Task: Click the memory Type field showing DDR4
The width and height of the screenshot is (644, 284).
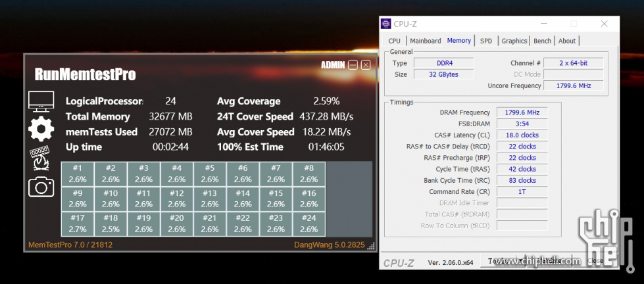Action: [x=443, y=63]
